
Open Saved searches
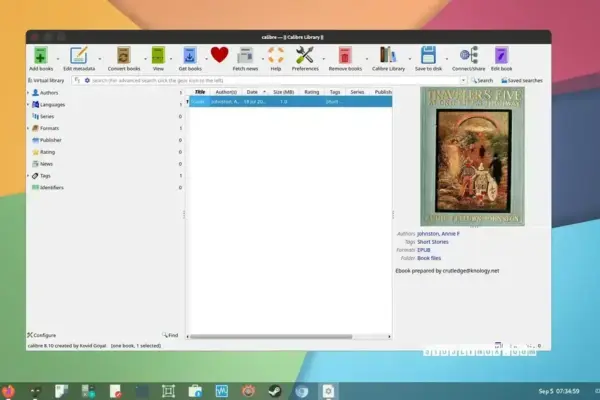click(522, 80)
